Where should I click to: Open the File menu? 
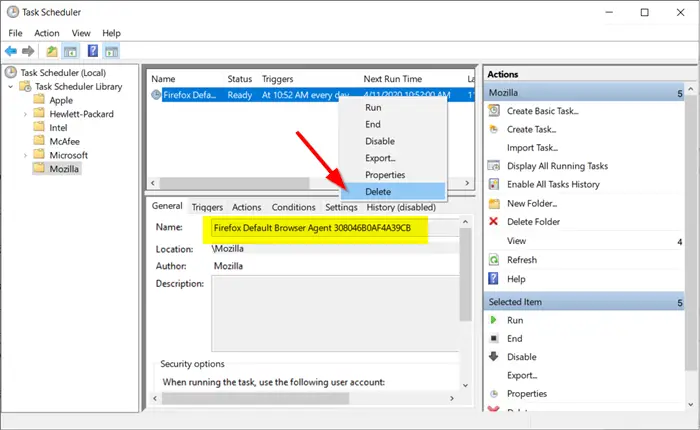pyautogui.click(x=15, y=33)
